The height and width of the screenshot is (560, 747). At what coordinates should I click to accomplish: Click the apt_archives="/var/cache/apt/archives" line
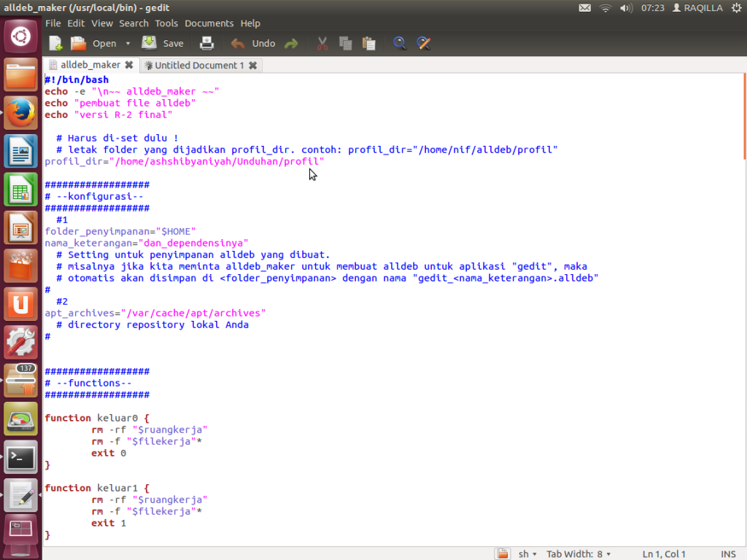(155, 313)
